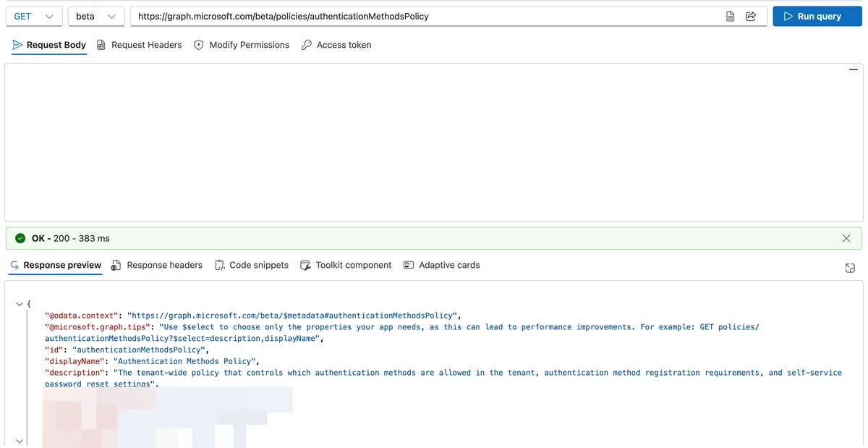Minimize the request body editor with dash icon
The image size is (868, 448).
tap(854, 69)
